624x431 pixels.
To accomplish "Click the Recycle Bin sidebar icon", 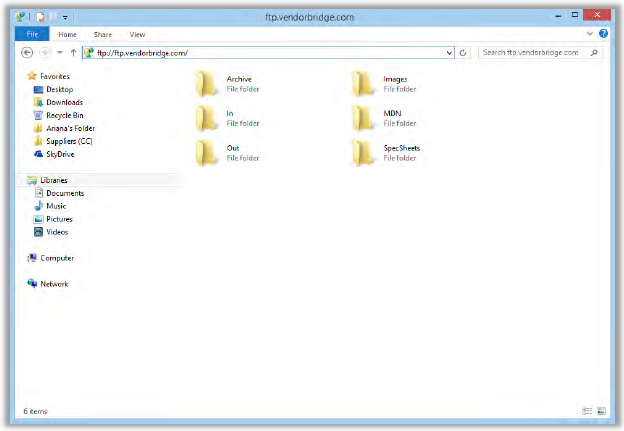I will pos(38,115).
